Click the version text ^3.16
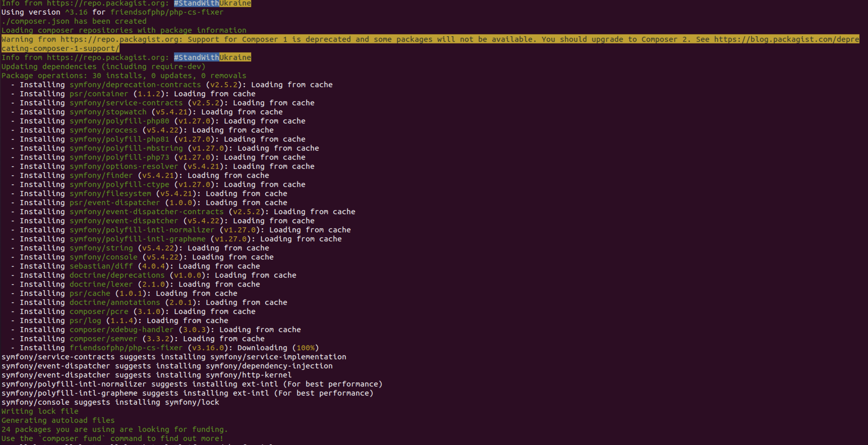The width and height of the screenshot is (868, 445). [76, 12]
